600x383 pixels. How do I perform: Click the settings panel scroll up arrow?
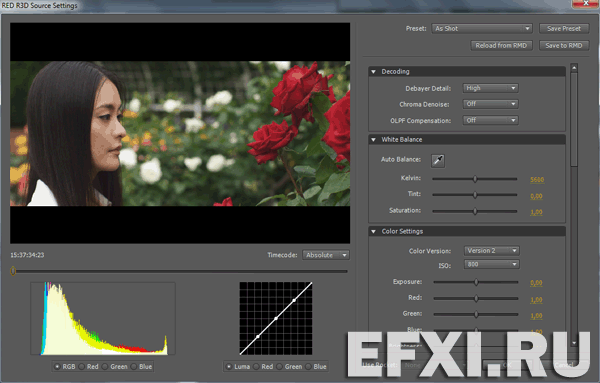click(574, 68)
